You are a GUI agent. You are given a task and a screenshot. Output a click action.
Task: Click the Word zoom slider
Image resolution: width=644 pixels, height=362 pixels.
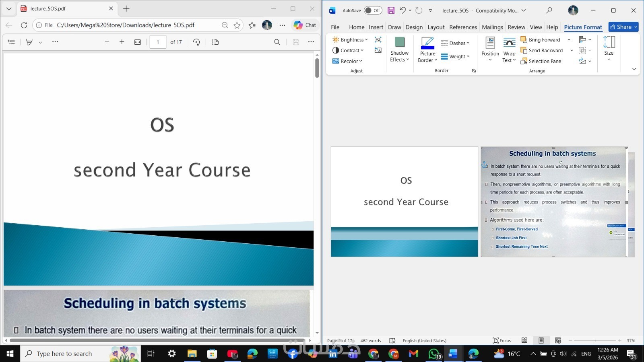[595, 341]
